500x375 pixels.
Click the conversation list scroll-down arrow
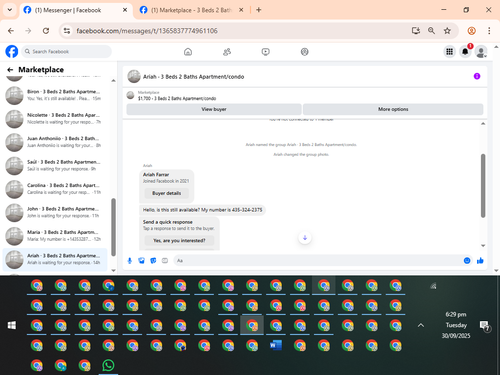113,270
